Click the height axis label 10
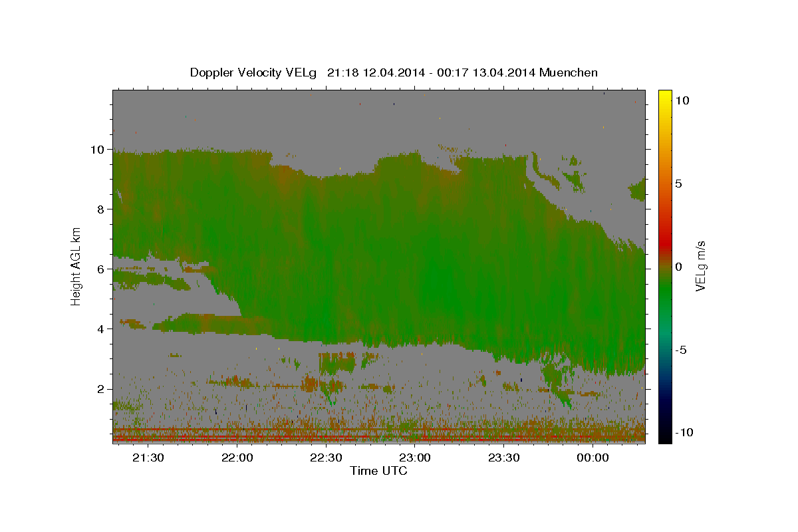 (x=98, y=150)
